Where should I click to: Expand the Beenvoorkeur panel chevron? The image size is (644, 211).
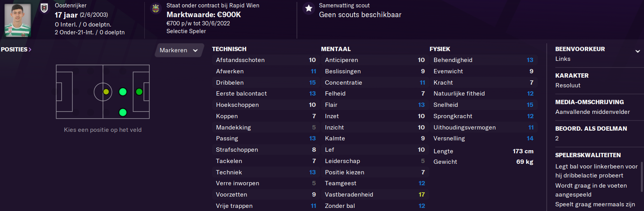(x=637, y=51)
